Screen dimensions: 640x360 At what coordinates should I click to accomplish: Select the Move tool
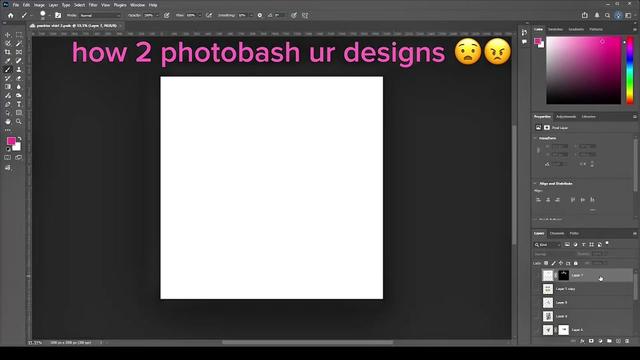(x=8, y=35)
